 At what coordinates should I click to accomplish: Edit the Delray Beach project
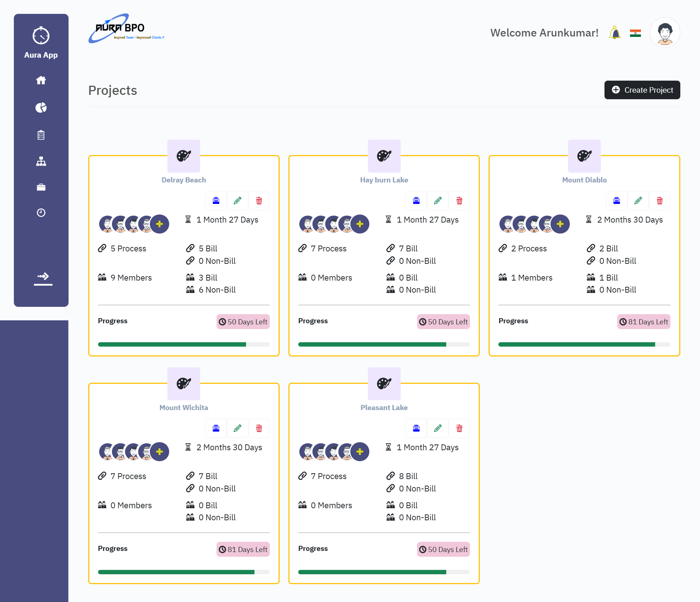point(237,201)
